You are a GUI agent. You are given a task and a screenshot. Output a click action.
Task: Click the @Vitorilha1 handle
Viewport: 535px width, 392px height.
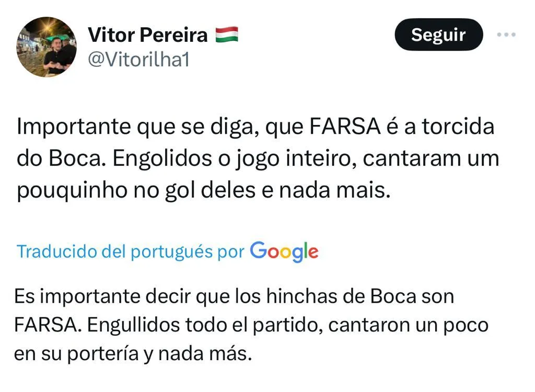pos(138,60)
